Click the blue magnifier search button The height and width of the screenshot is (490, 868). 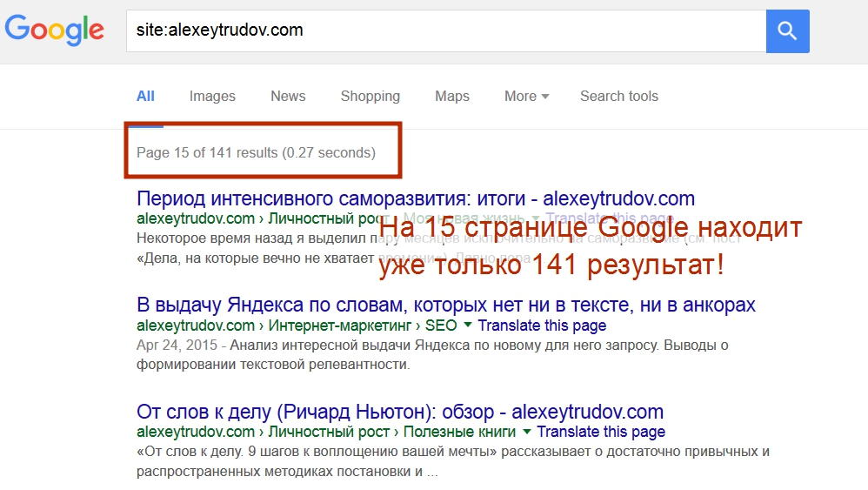pos(787,31)
